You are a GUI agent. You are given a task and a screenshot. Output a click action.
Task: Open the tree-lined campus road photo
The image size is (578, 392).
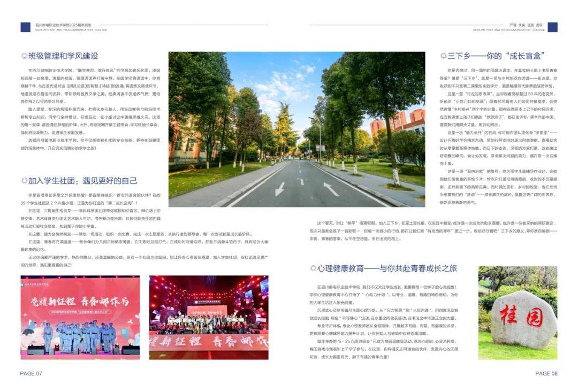tap(296, 129)
